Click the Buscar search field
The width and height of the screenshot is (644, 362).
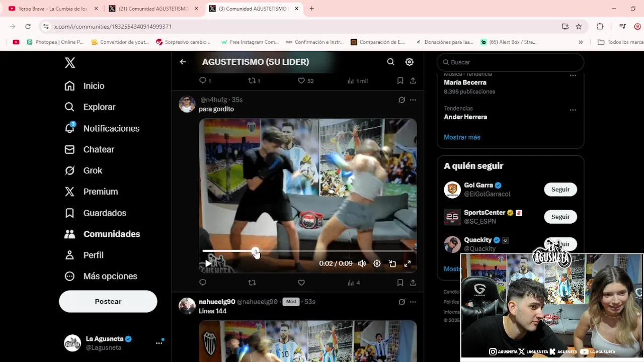click(x=510, y=62)
